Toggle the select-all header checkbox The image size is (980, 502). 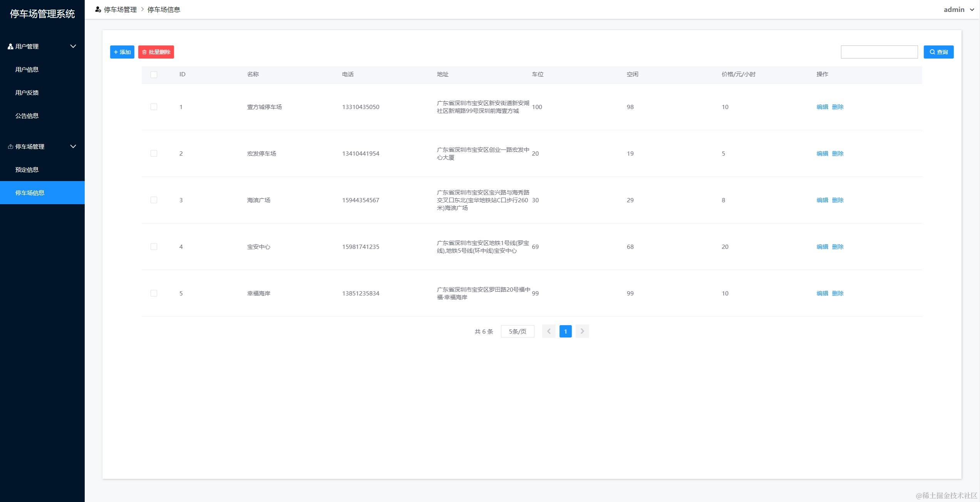point(154,74)
